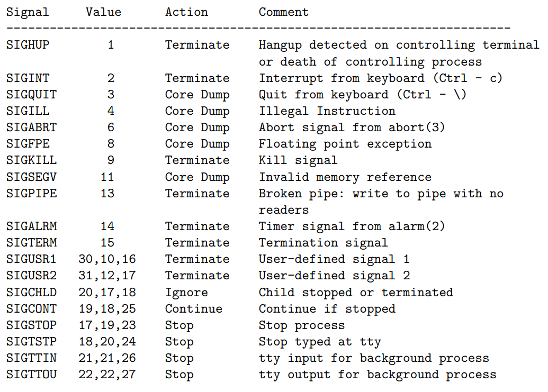Click the 'Floating point exception' comment
The image size is (548, 392).
tap(345, 144)
